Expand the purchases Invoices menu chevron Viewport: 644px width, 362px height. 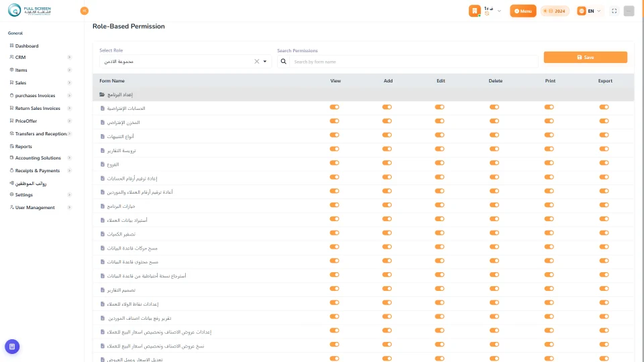[x=69, y=95]
